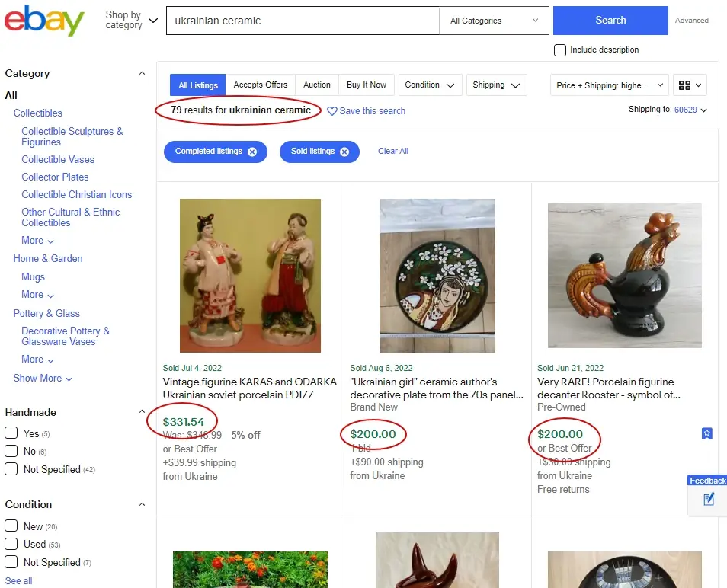Open the gallery view layout icon menu
This screenshot has height=588, width=727.
[690, 85]
